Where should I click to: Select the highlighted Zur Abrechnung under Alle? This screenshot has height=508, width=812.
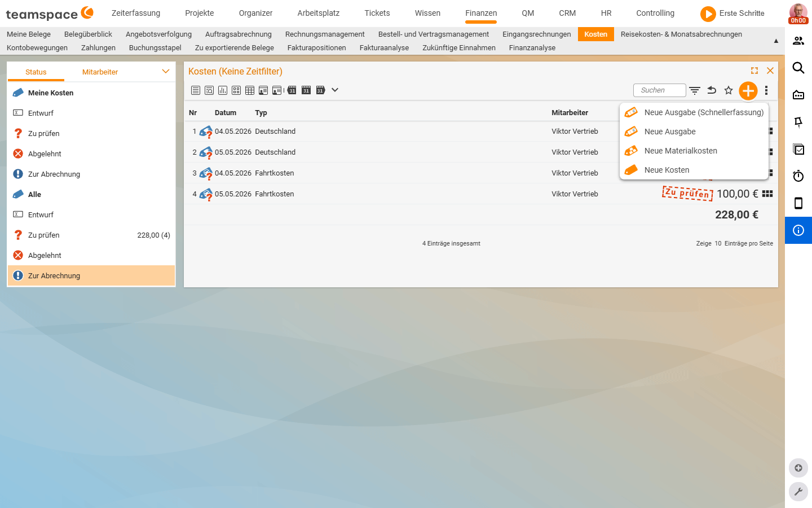[91, 275]
